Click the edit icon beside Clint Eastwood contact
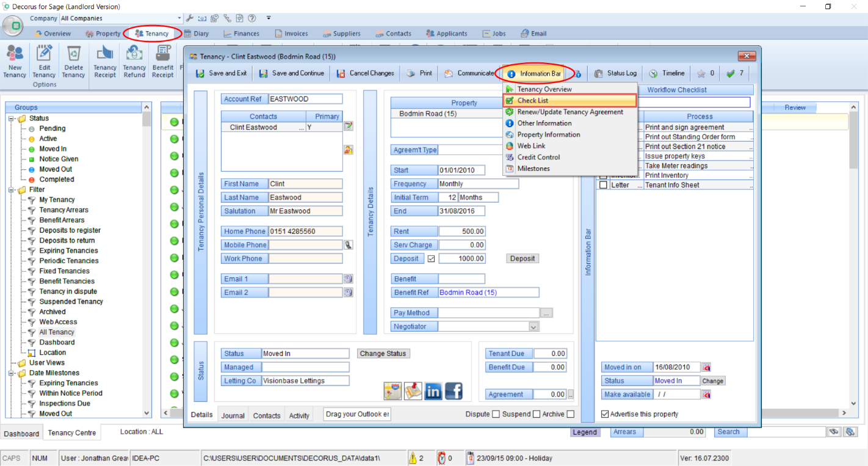868x466 pixels. pyautogui.click(x=349, y=126)
